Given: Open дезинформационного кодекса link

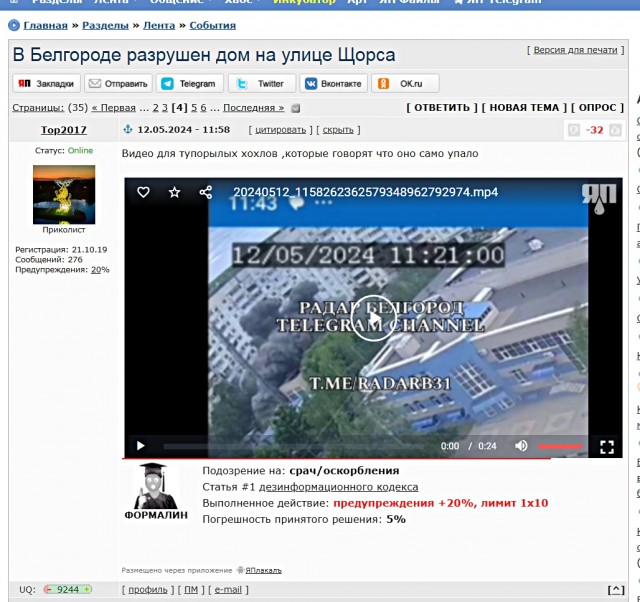Looking at the screenshot, I should (338, 487).
